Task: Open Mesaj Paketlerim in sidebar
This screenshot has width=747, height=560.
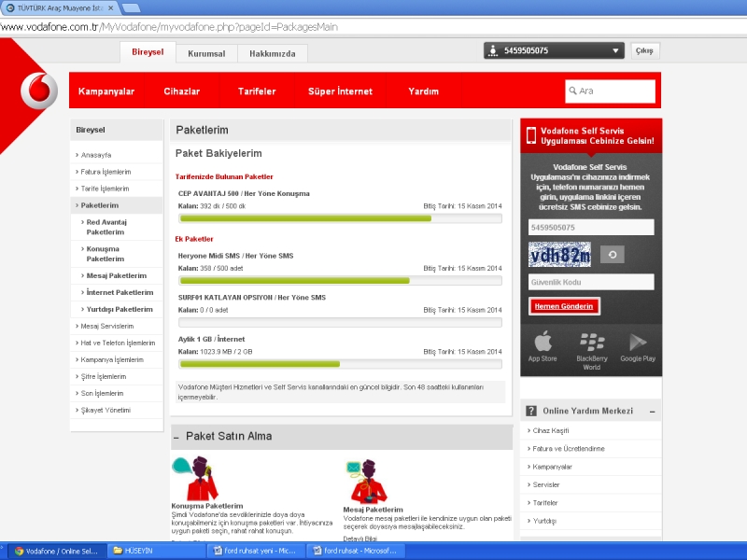Action: 116,275
